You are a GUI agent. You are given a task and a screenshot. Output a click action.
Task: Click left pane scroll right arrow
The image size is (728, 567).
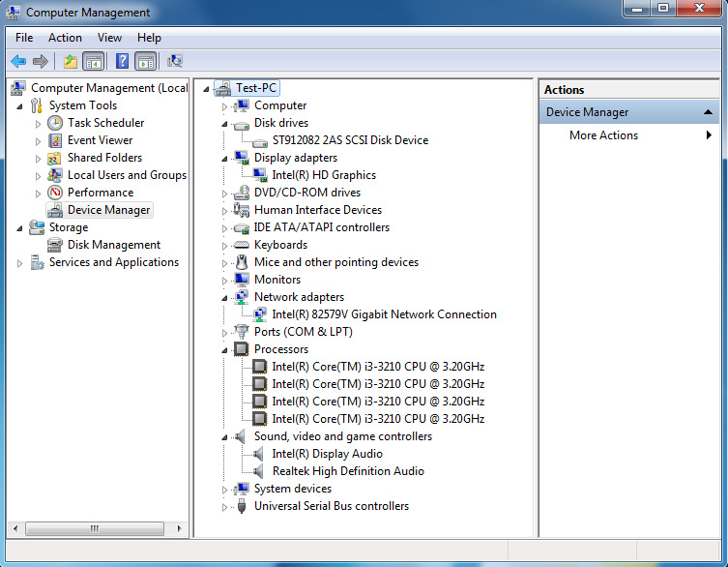[179, 528]
